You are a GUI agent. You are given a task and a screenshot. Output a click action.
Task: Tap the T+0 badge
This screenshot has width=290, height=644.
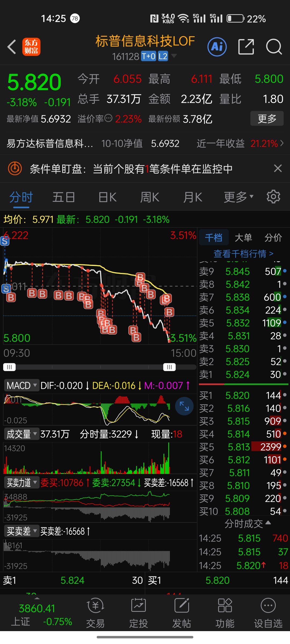(x=148, y=56)
